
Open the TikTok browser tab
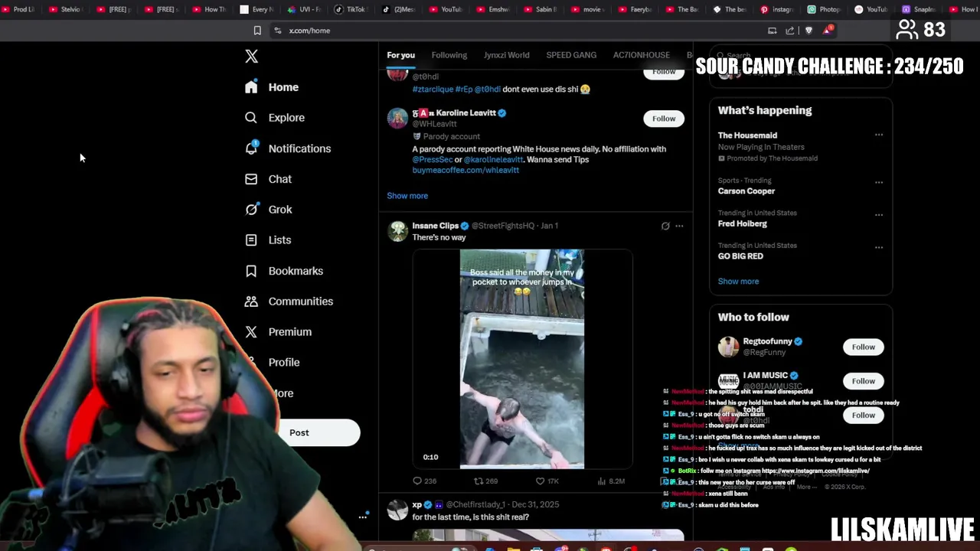coord(350,9)
